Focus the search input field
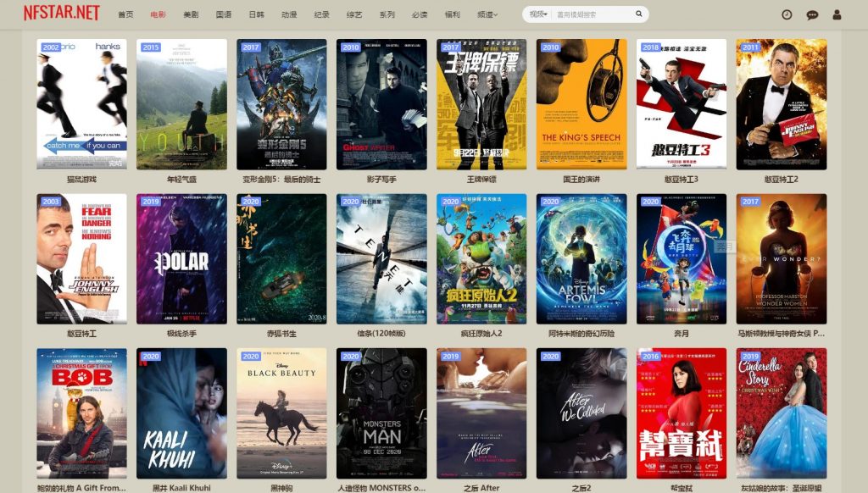This screenshot has height=493, width=868. [593, 14]
